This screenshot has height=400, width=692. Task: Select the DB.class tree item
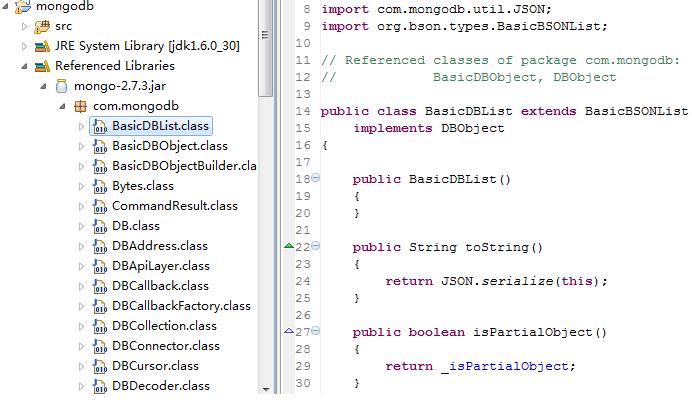136,226
